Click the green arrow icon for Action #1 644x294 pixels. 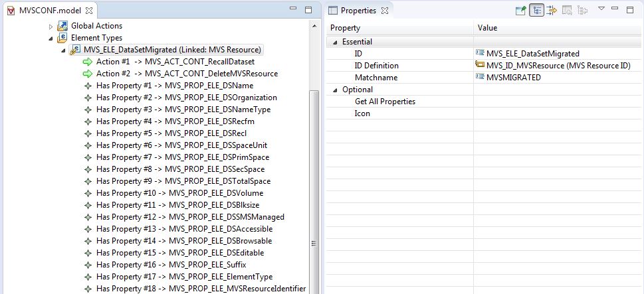pos(88,62)
